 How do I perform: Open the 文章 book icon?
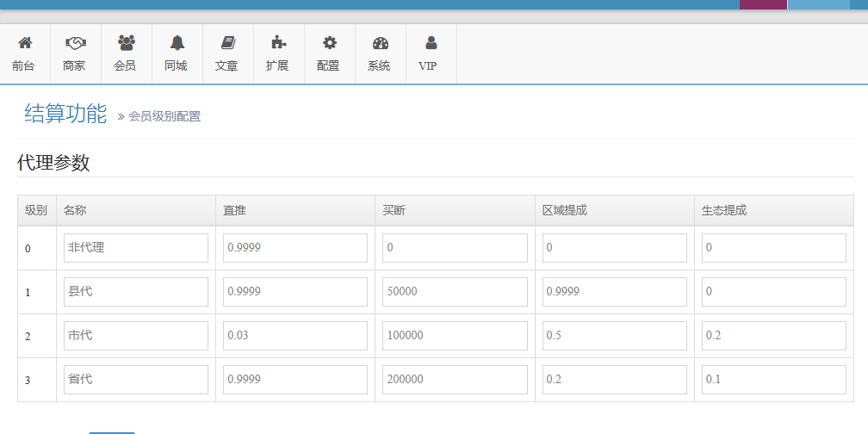[227, 42]
